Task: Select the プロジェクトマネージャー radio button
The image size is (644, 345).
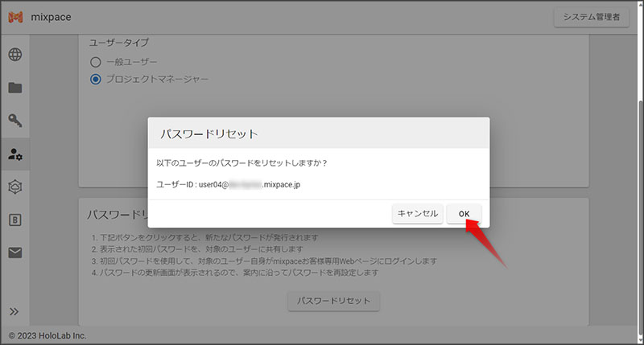Action: [x=96, y=79]
